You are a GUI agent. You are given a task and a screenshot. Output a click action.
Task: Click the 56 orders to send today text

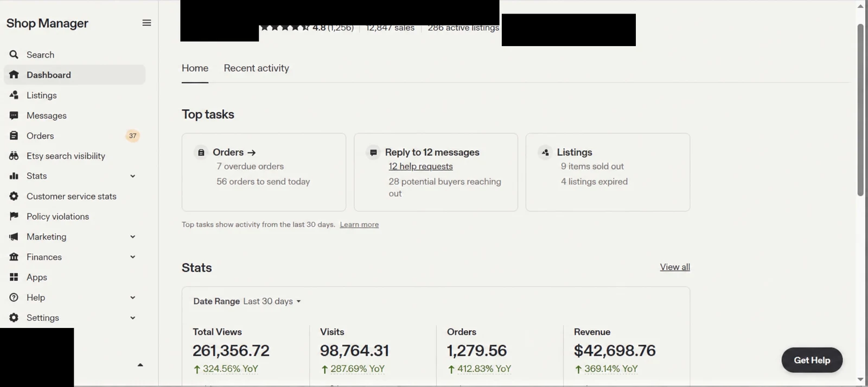tap(263, 182)
